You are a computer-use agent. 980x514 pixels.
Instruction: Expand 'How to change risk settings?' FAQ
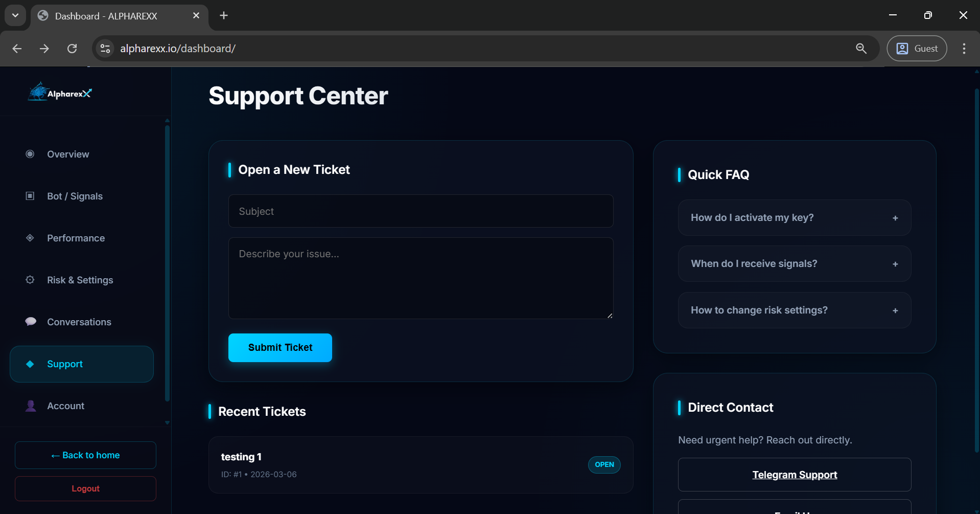tap(795, 310)
